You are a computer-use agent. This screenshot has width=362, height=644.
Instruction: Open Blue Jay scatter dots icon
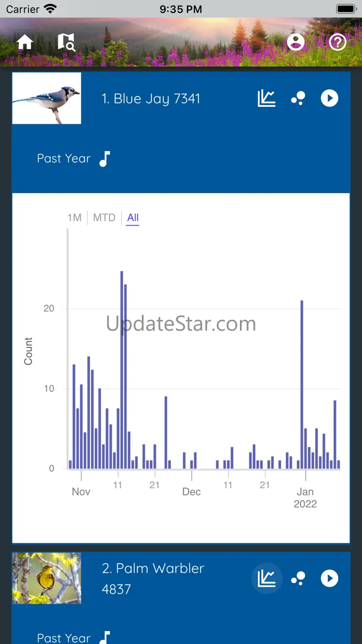point(298,98)
